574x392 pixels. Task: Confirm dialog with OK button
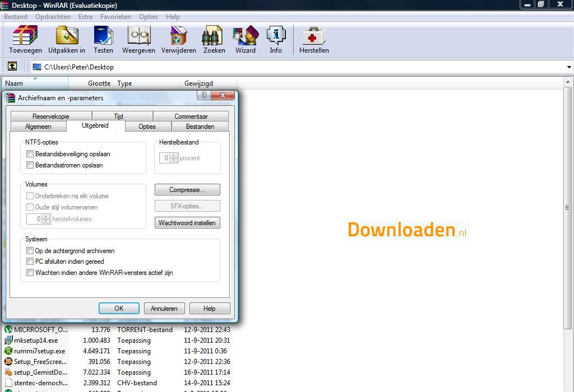(x=119, y=308)
